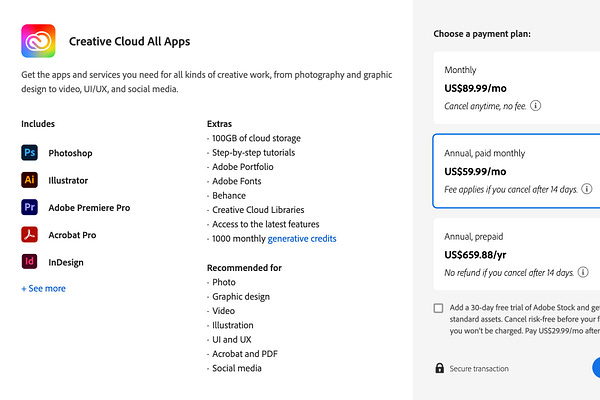Select the Monthly US$89.99/mo payment plan

tap(517, 88)
